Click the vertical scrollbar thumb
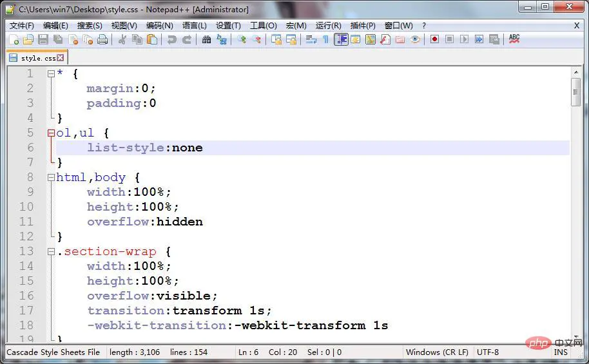 point(575,92)
